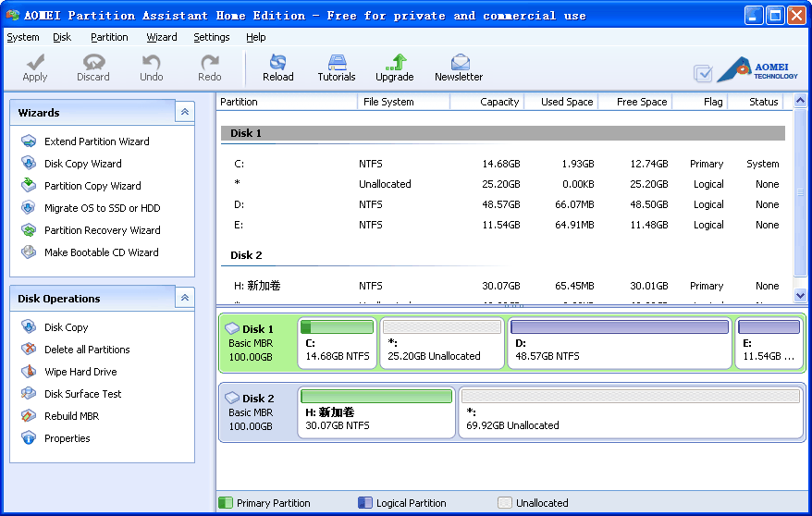This screenshot has height=516, width=812.
Task: Select C: partition block in Disk 1 map
Action: pos(338,343)
